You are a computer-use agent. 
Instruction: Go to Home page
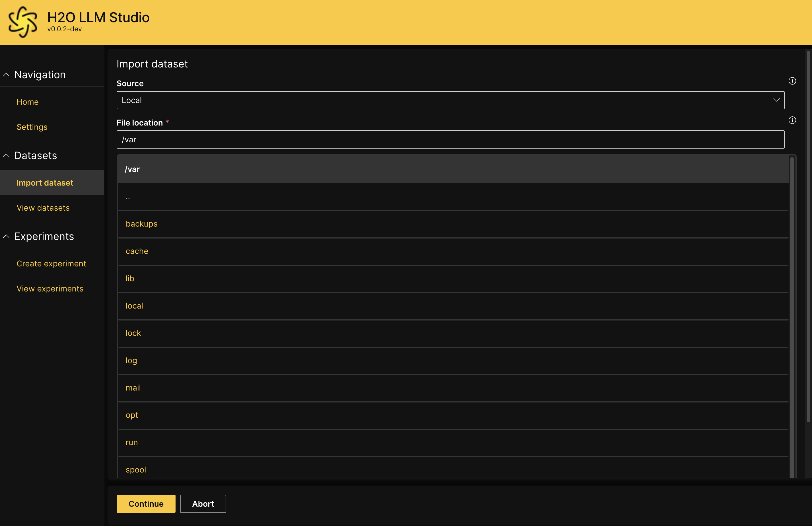(27, 102)
